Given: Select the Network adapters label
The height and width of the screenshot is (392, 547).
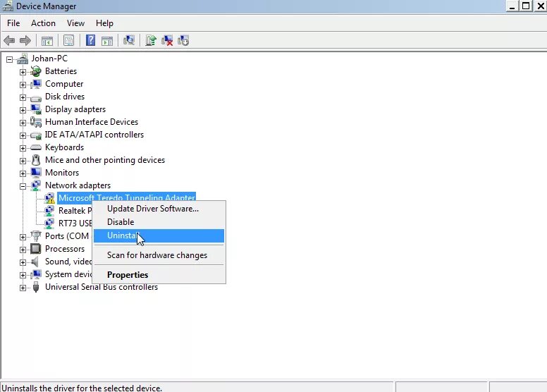Looking at the screenshot, I should [78, 185].
